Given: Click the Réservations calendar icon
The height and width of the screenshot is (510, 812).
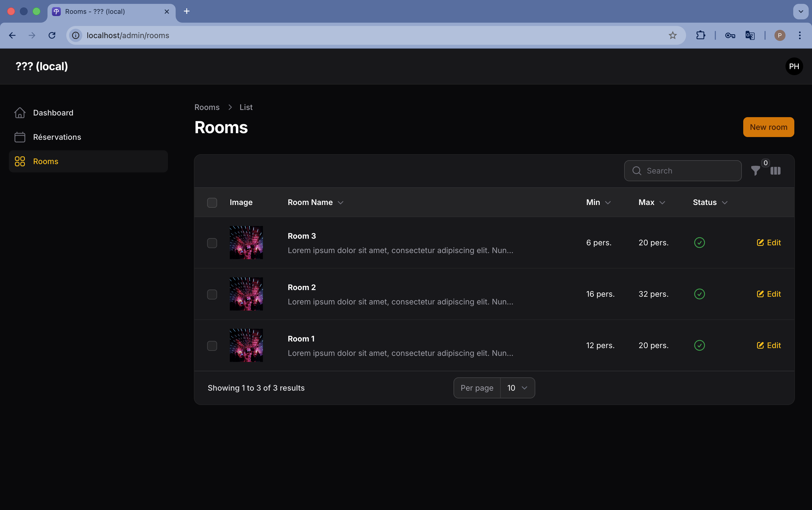Looking at the screenshot, I should pyautogui.click(x=20, y=137).
